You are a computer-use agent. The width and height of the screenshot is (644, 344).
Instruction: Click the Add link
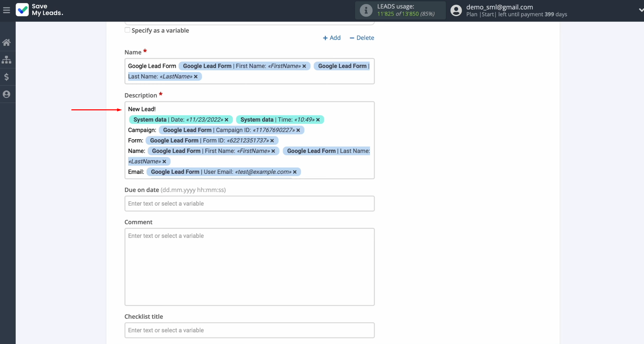coord(332,38)
